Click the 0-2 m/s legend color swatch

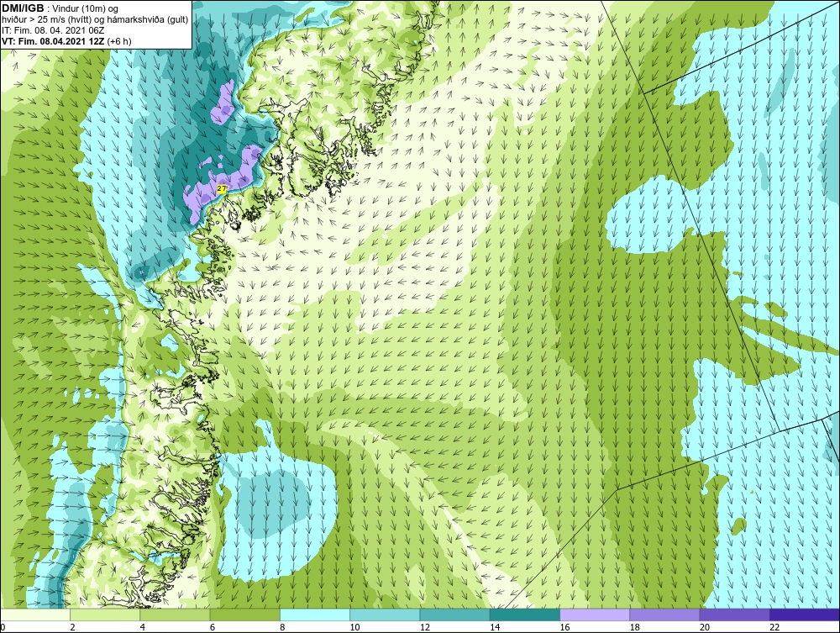34,615
